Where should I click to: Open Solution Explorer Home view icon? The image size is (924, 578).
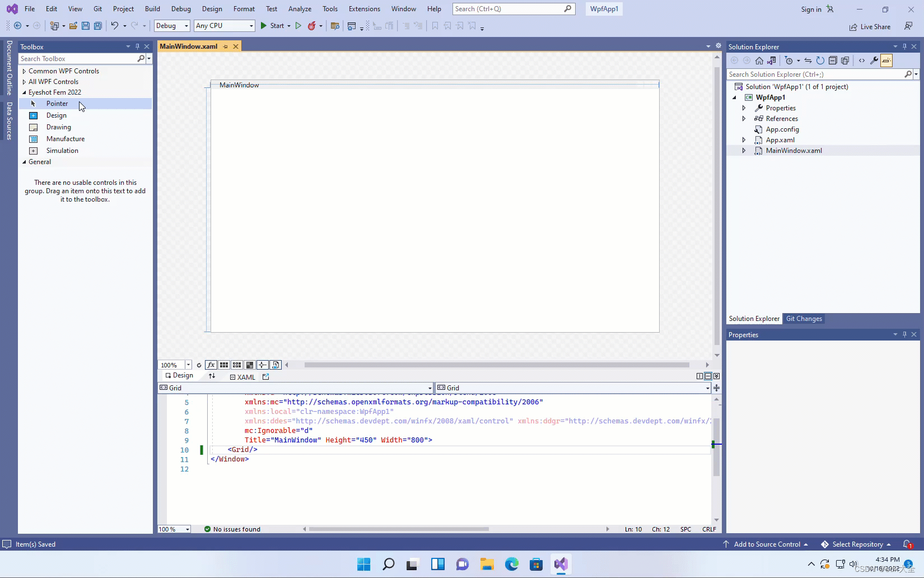(759, 60)
